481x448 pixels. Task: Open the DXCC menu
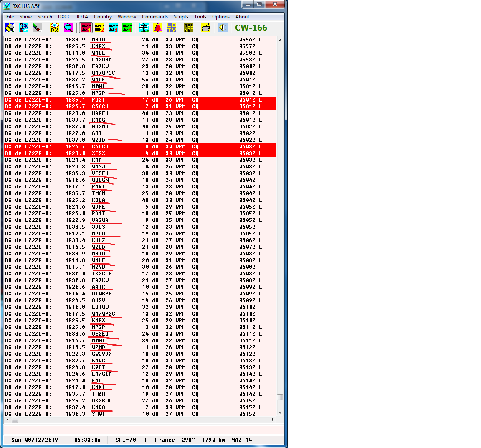click(64, 17)
